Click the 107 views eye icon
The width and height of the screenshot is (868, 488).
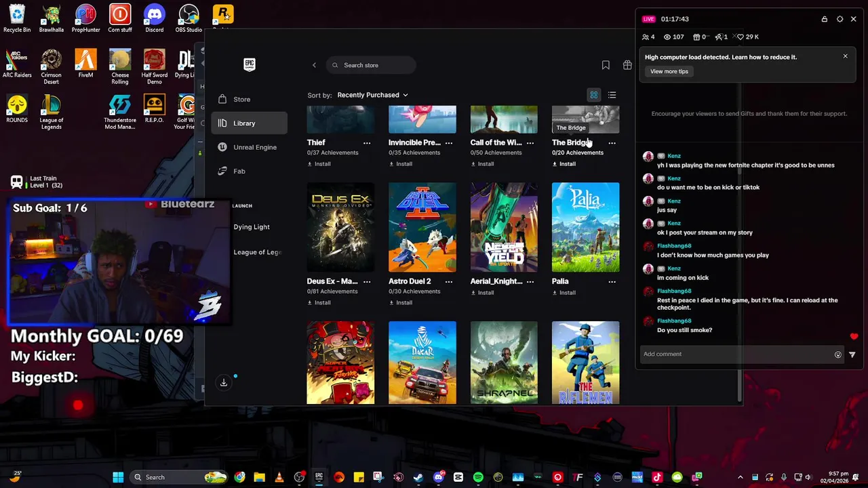[667, 37]
